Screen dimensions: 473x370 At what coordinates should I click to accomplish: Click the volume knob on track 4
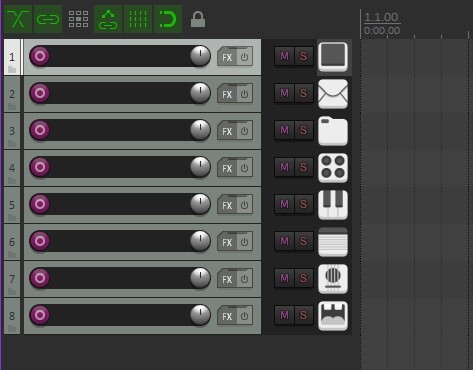200,166
